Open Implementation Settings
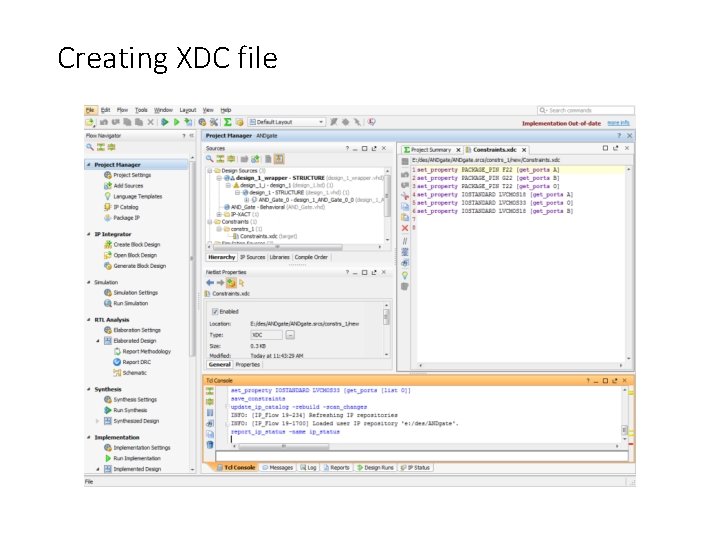This screenshot has height=540, width=720. [x=142, y=448]
